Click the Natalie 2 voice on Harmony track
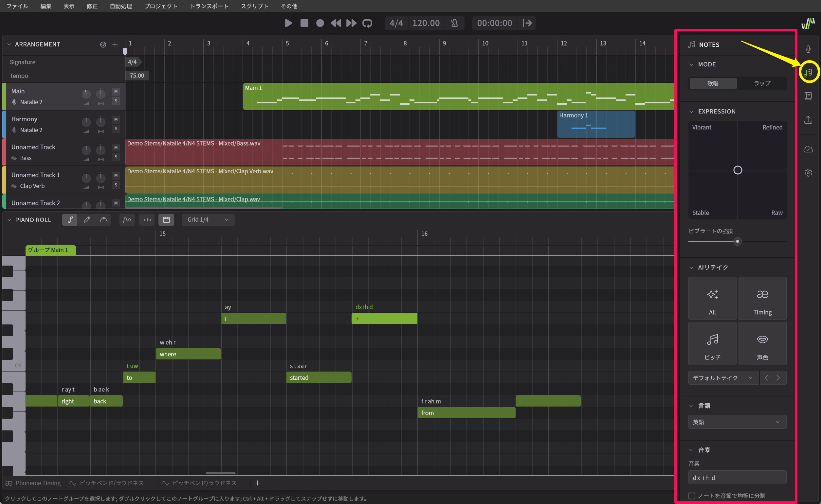Image resolution: width=821 pixels, height=504 pixels. [x=31, y=130]
